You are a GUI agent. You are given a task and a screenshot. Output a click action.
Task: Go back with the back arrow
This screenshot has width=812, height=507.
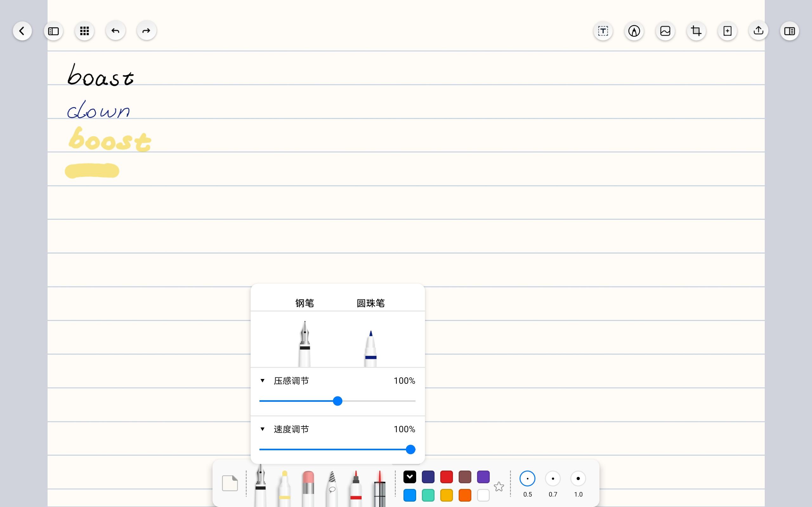pyautogui.click(x=22, y=30)
